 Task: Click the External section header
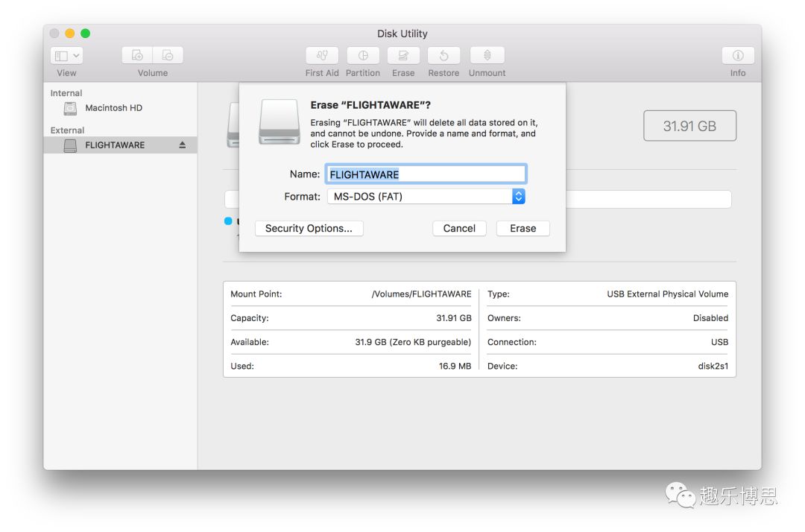pos(67,130)
